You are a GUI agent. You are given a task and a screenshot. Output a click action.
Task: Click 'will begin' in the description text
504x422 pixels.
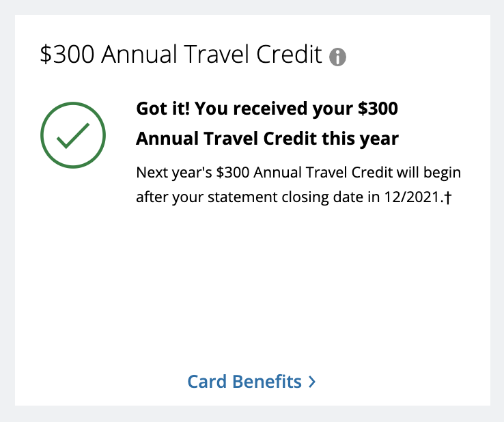[x=429, y=173]
